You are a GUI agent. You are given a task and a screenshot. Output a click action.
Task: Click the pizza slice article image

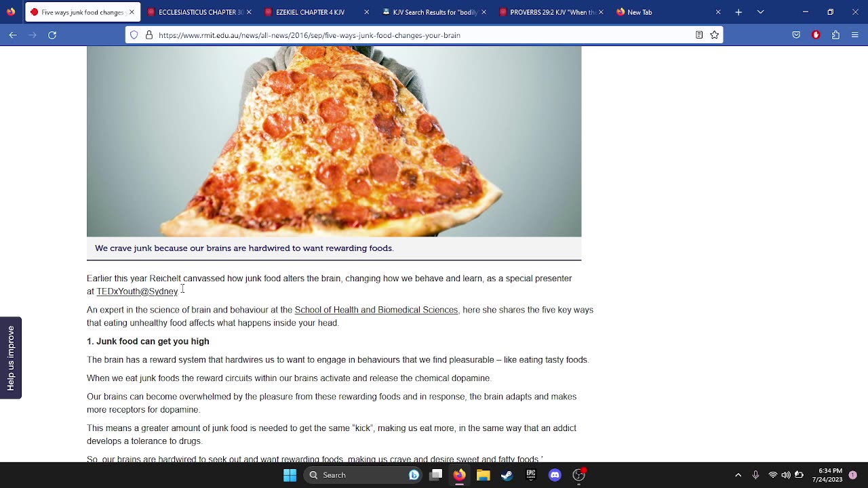pyautogui.click(x=334, y=142)
